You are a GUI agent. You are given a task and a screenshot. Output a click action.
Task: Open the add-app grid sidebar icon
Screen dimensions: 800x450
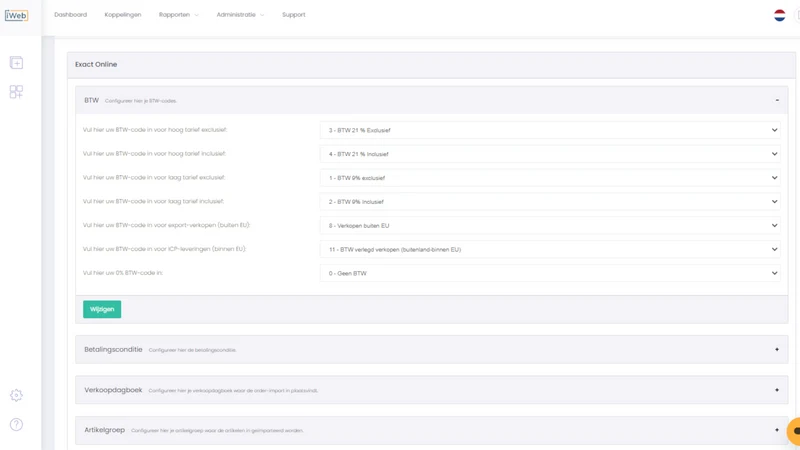16,92
